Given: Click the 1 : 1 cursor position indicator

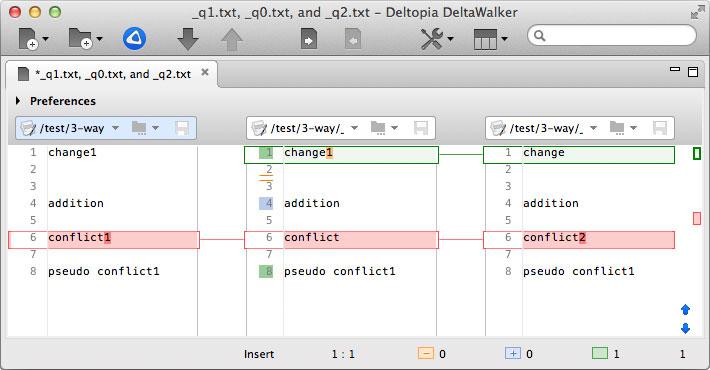Looking at the screenshot, I should [x=343, y=354].
